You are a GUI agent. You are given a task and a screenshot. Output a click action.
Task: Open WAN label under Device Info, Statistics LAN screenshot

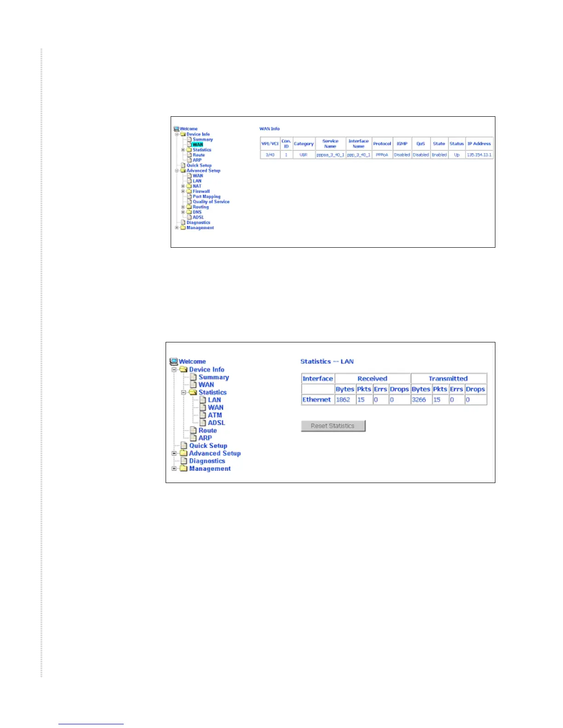pyautogui.click(x=206, y=385)
